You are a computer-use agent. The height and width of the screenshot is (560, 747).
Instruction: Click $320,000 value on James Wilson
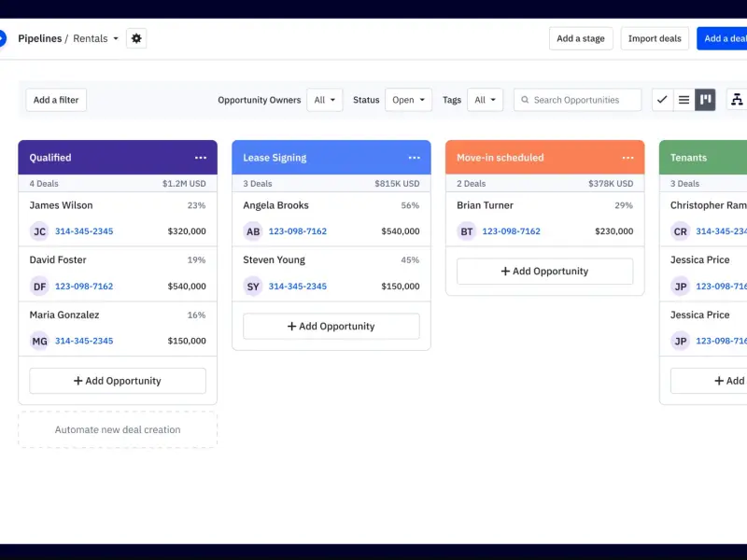click(187, 231)
